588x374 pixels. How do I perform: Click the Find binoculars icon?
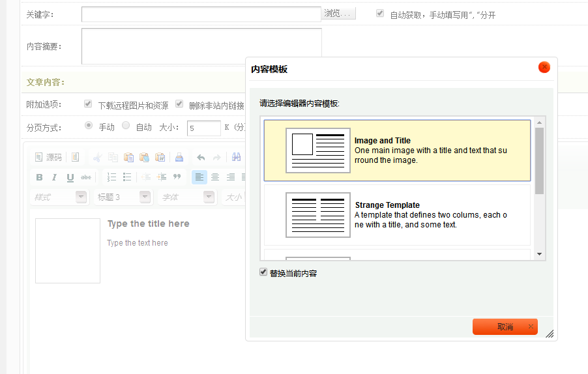pos(236,157)
